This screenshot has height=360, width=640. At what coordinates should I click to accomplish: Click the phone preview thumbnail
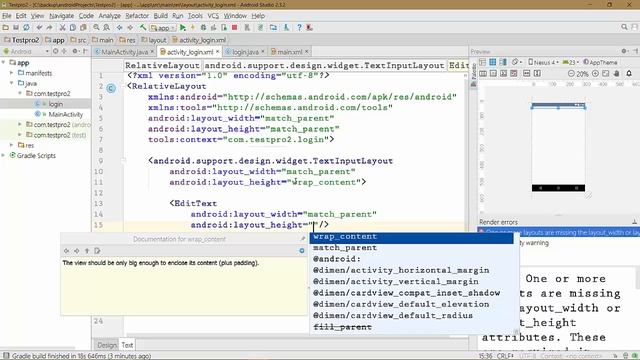(x=558, y=147)
